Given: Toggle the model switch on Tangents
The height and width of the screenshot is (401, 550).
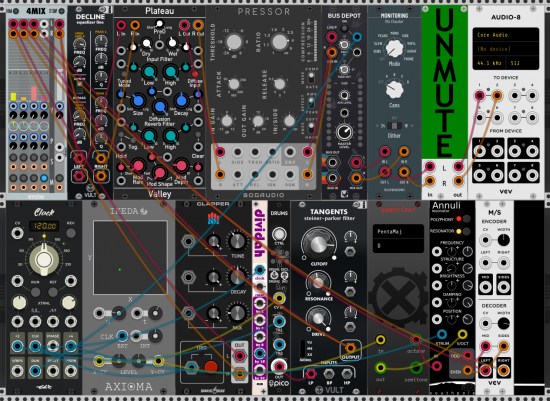Looking at the screenshot, I should tap(303, 349).
